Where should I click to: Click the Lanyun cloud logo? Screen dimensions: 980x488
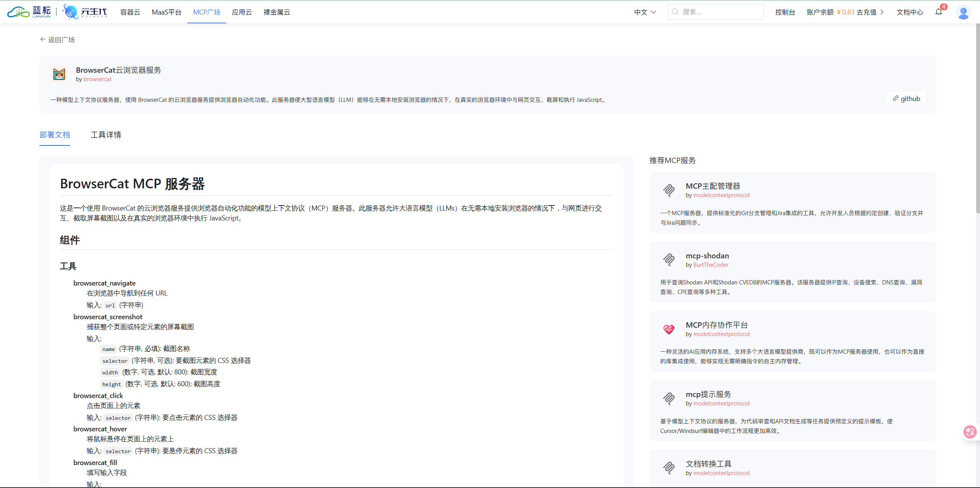point(29,12)
